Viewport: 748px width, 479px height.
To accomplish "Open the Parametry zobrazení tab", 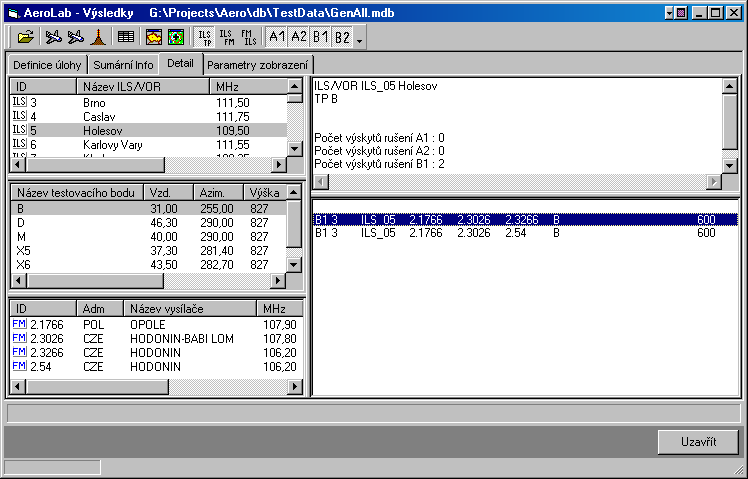I will pyautogui.click(x=257, y=65).
